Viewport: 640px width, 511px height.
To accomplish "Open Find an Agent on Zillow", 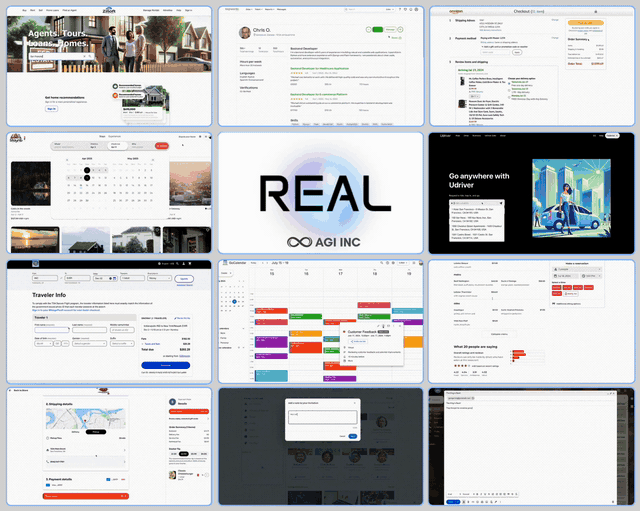I will 70,10.
